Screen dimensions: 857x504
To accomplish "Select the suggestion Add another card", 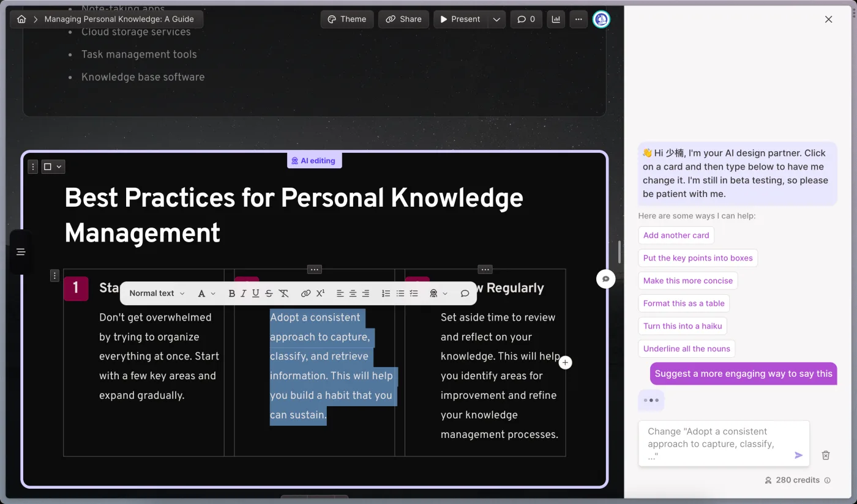I will [676, 235].
